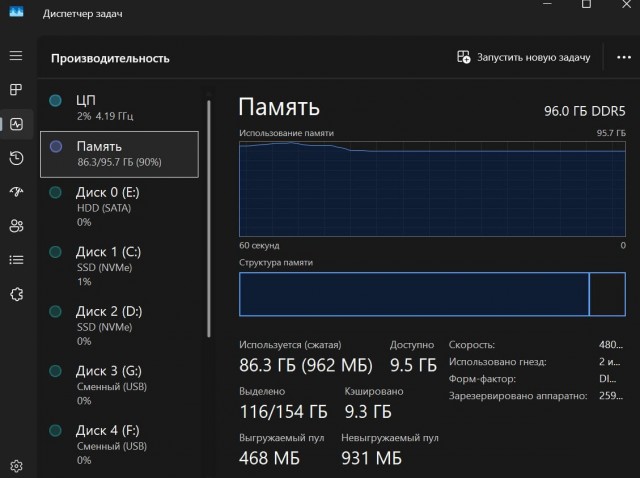Click the 468 МБ paged pool value
The height and width of the screenshot is (478, 640).
(x=269, y=458)
